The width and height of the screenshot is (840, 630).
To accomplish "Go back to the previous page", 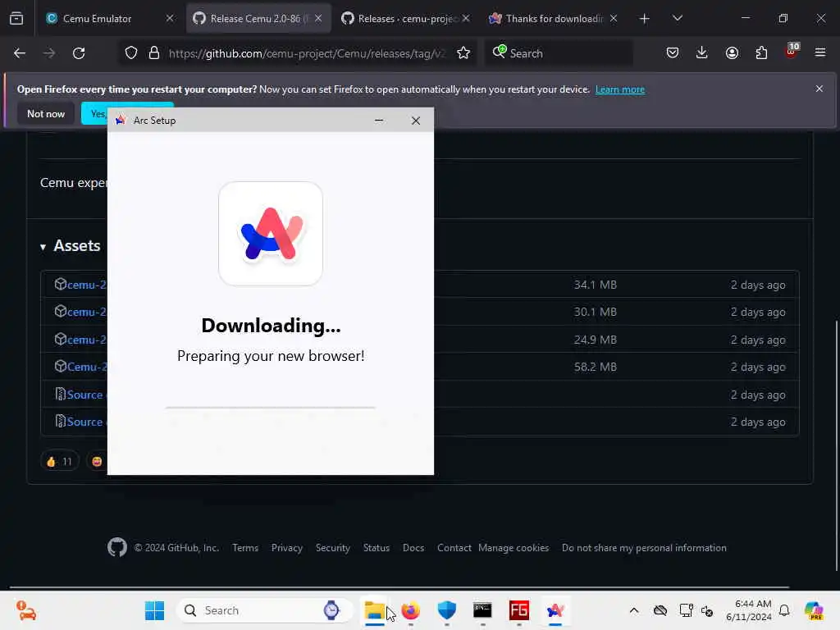I will click(20, 53).
